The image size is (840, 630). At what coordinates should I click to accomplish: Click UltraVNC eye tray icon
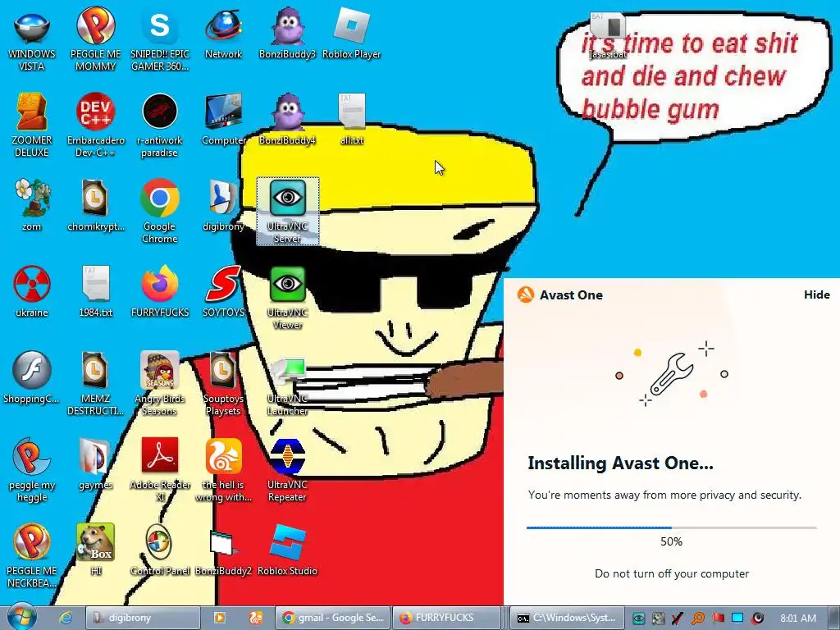pos(638,619)
